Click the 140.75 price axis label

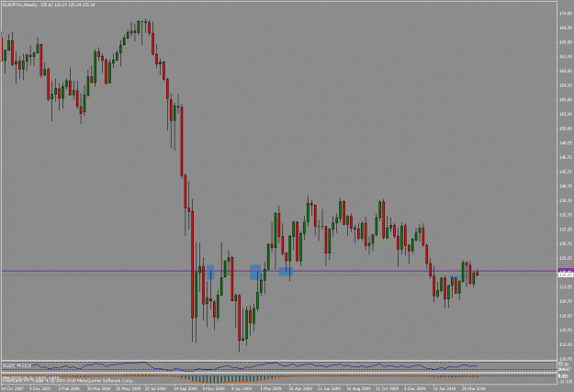pyautogui.click(x=566, y=186)
